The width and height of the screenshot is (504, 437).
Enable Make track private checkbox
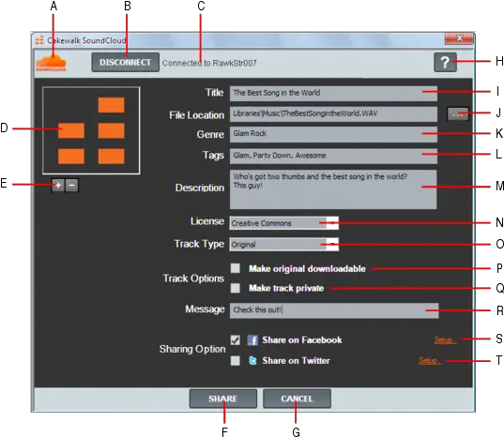(236, 288)
